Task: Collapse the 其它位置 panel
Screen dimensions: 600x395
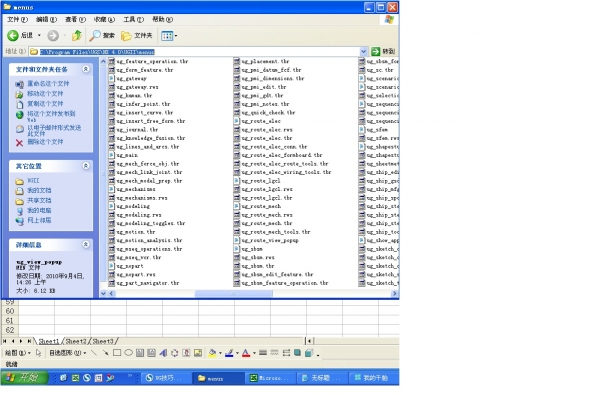Action: (x=86, y=166)
